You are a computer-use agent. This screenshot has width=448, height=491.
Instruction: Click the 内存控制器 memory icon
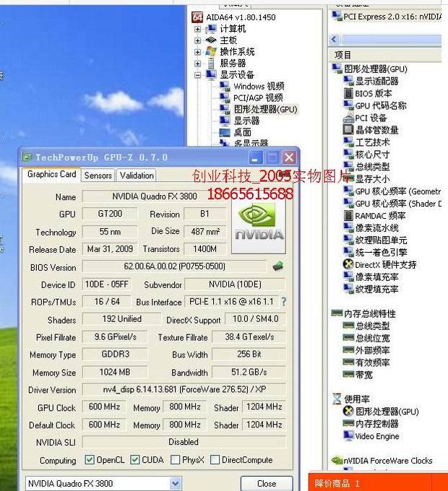pos(348,423)
